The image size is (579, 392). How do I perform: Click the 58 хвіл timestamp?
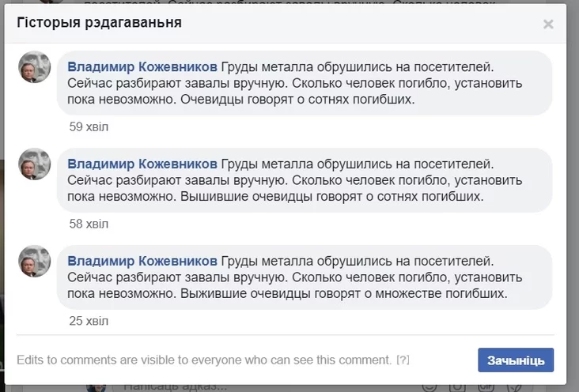[x=89, y=224]
